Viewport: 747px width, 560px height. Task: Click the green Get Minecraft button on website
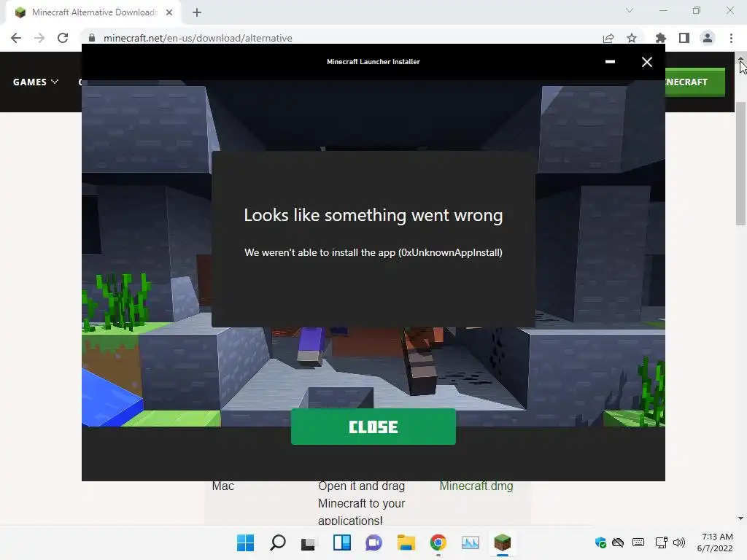(694, 82)
